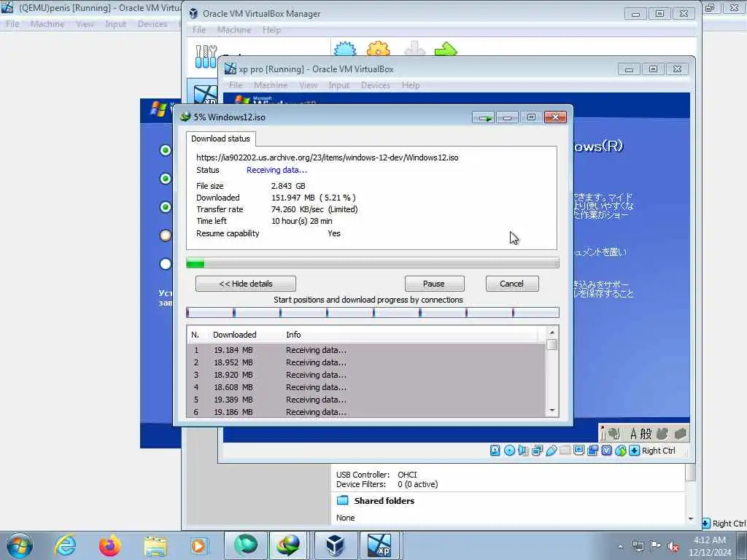Open Windows Media Player from taskbar
The width and height of the screenshot is (747, 560).
(x=198, y=545)
